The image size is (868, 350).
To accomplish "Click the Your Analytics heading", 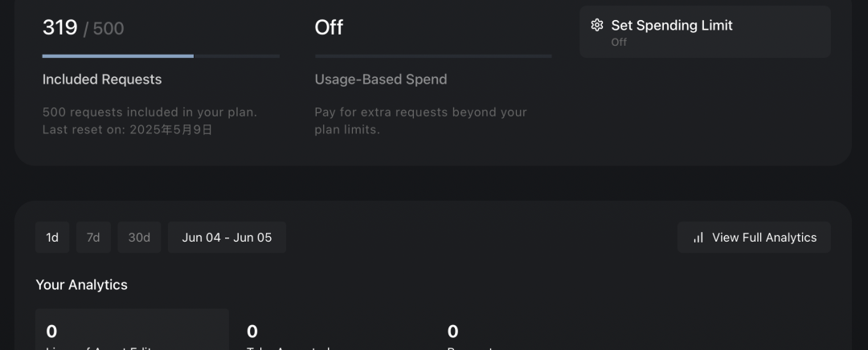I will click(x=81, y=285).
